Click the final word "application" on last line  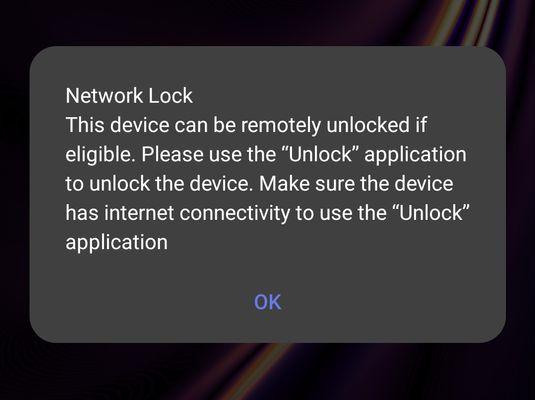point(117,243)
